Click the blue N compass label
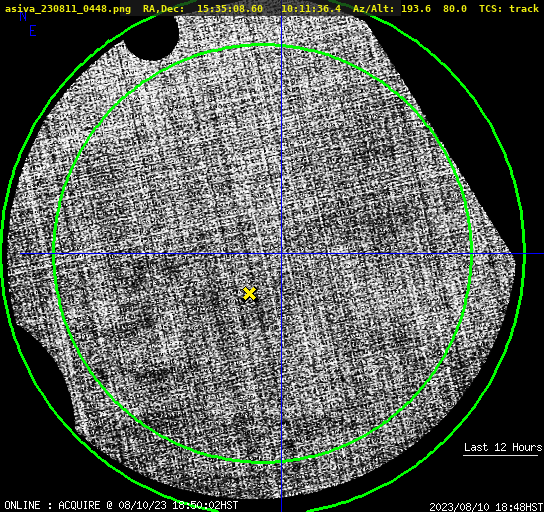Image resolution: width=544 pixels, height=512 pixels. [x=23, y=16]
